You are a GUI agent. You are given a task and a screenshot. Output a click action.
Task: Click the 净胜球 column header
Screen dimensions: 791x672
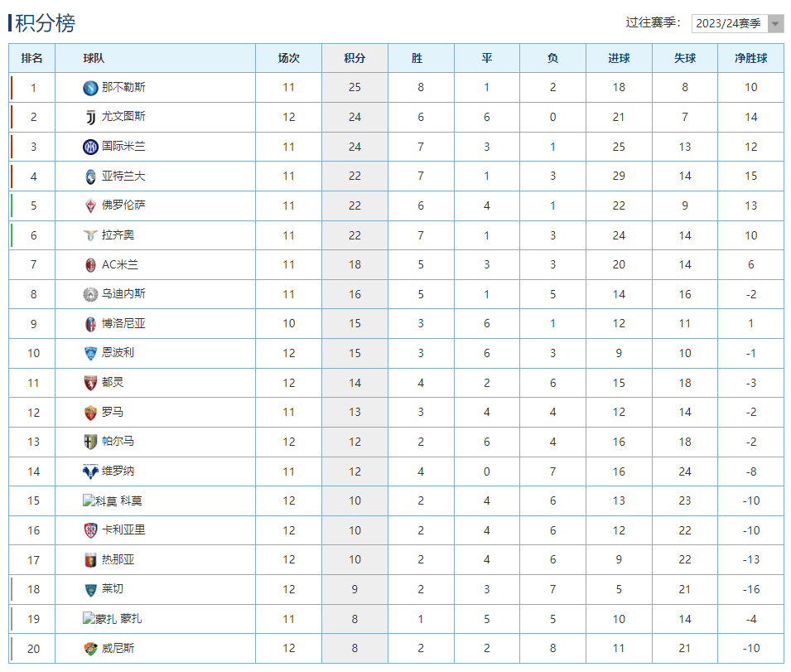pos(750,58)
